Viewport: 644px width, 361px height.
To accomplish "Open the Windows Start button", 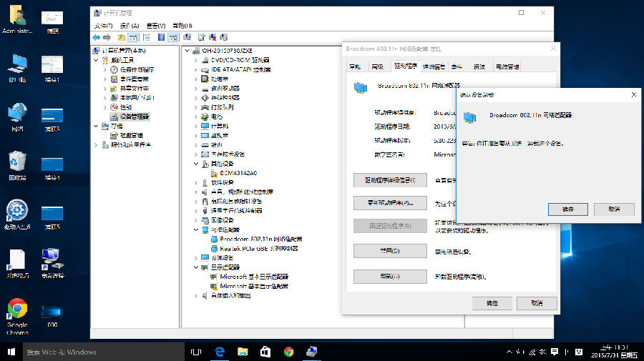I will 11,352.
